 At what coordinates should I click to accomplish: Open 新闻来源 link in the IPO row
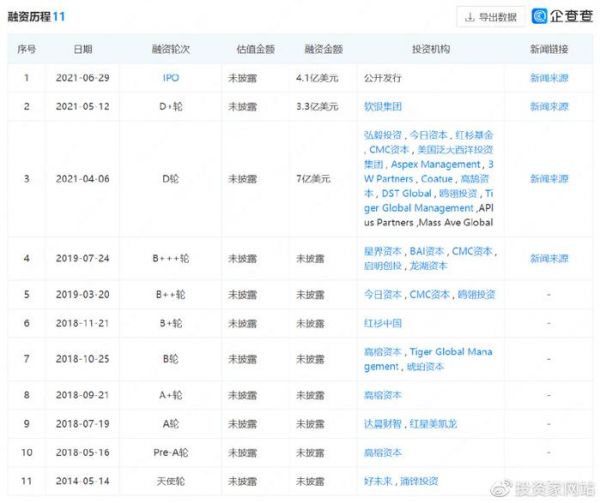[x=549, y=77]
